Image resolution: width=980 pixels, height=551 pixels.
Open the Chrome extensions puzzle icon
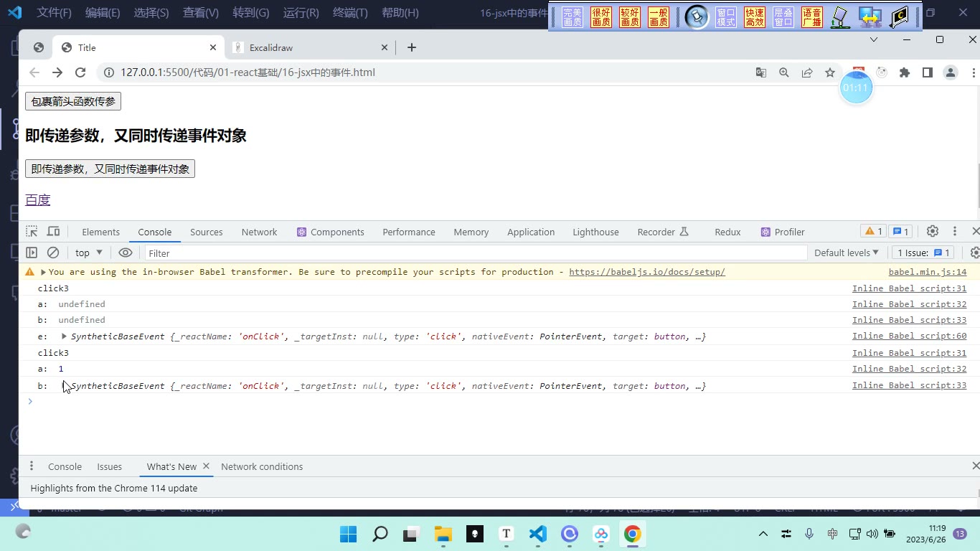905,72
